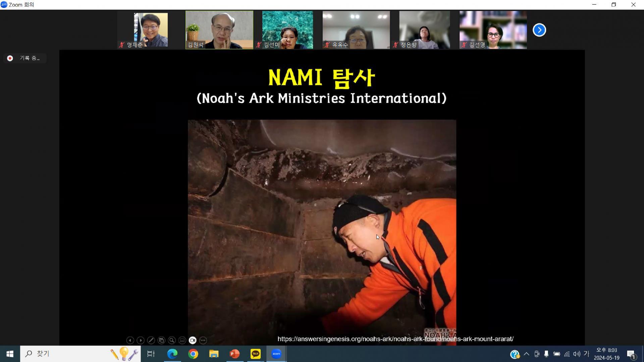Open more slideshow options (three dots)

point(203,340)
